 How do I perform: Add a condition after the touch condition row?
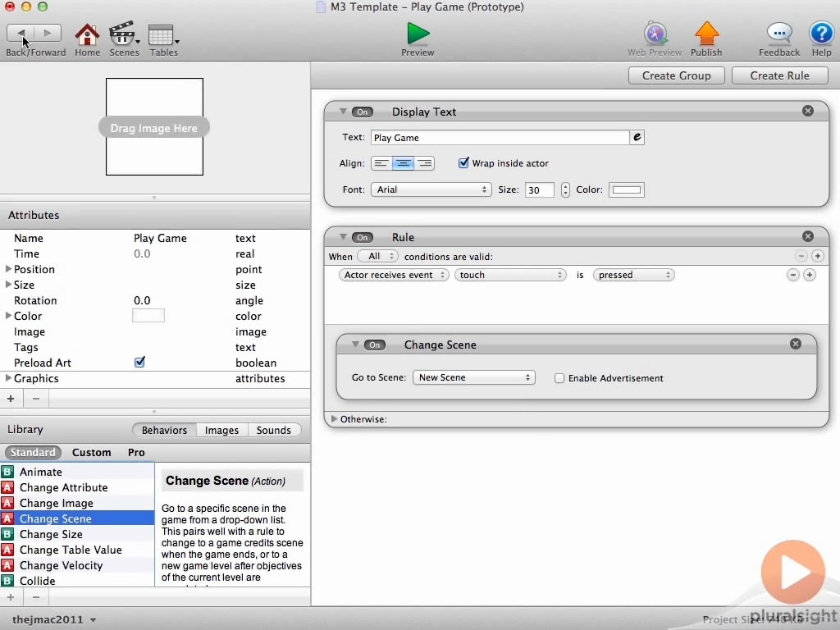tap(810, 275)
